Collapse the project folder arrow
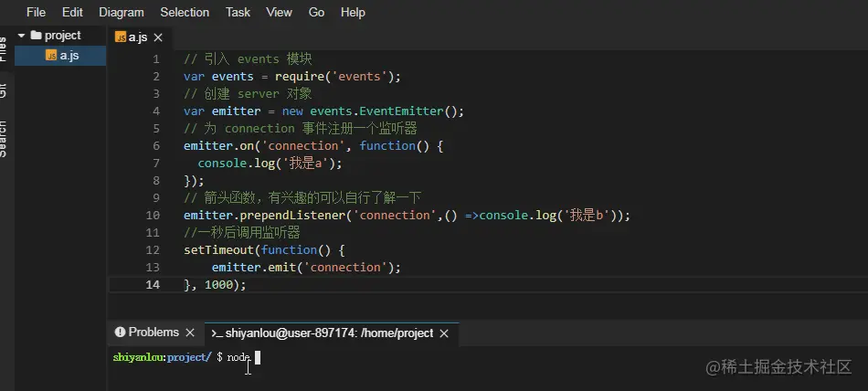The height and width of the screenshot is (391, 868). coord(22,36)
